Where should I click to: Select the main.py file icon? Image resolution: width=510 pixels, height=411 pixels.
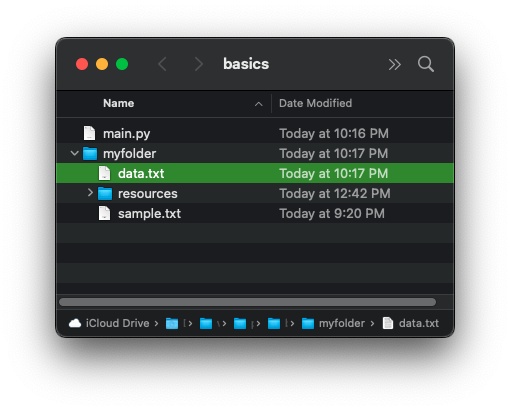(89, 133)
